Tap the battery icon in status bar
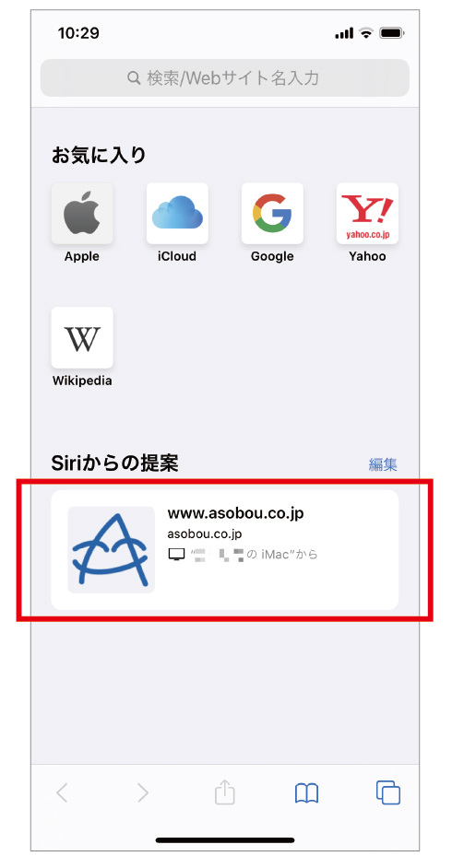The width and height of the screenshot is (452, 868). (393, 34)
